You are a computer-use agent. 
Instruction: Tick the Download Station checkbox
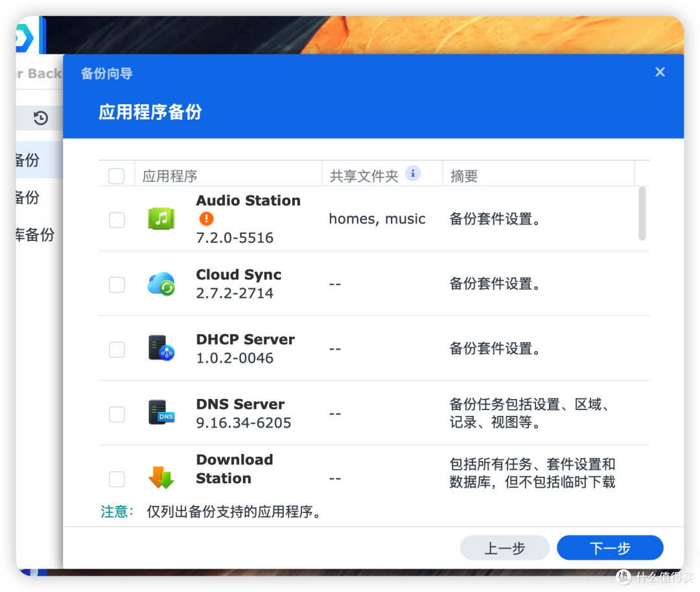click(x=117, y=479)
